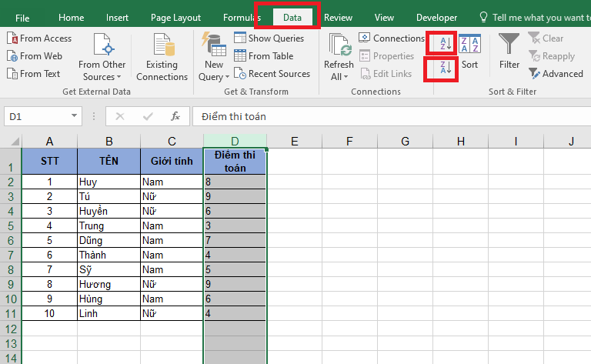
Task: Click the Advanced filter button
Action: tap(556, 74)
